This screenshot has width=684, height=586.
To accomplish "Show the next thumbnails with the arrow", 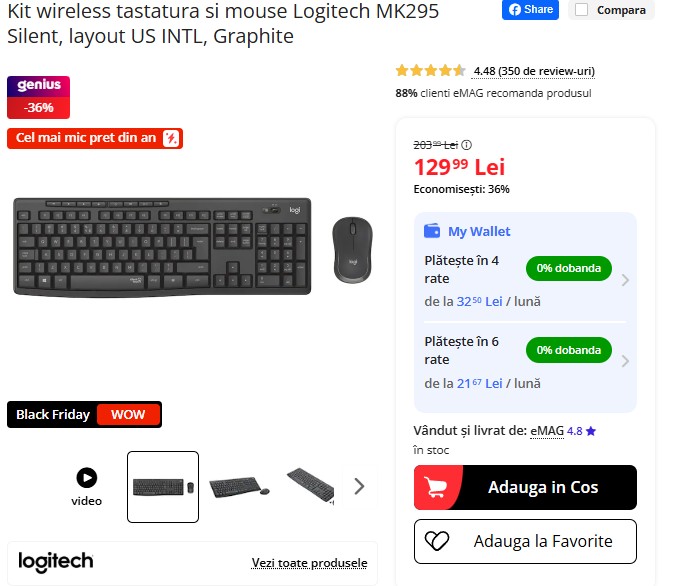I will 359,486.
